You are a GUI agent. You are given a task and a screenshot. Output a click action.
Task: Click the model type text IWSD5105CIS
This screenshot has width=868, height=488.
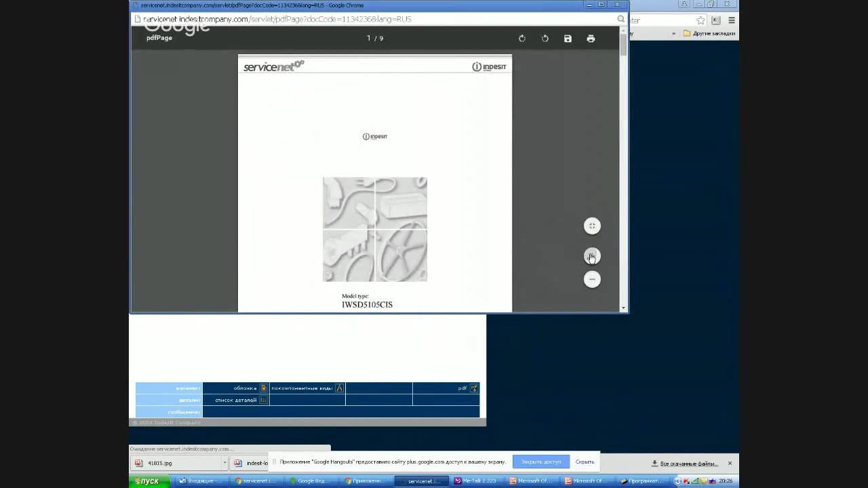point(367,305)
